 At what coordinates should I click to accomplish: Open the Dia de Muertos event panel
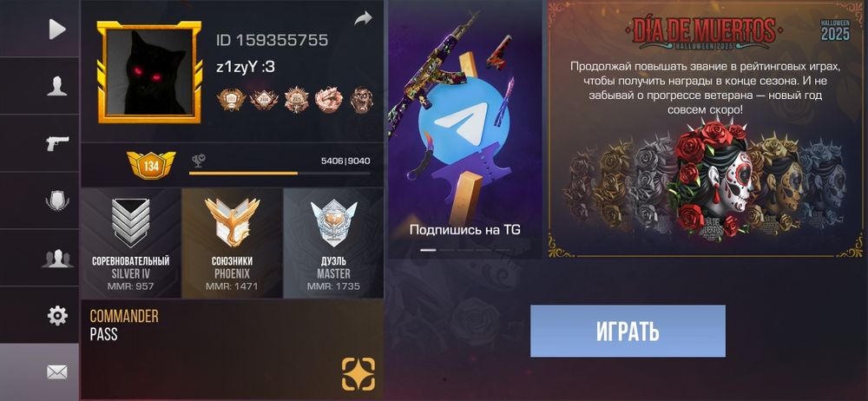click(706, 129)
